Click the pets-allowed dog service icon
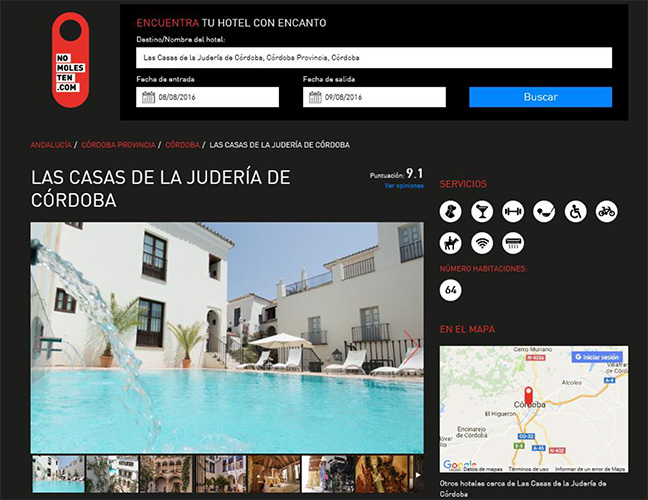This screenshot has height=500, width=648. tap(450, 212)
